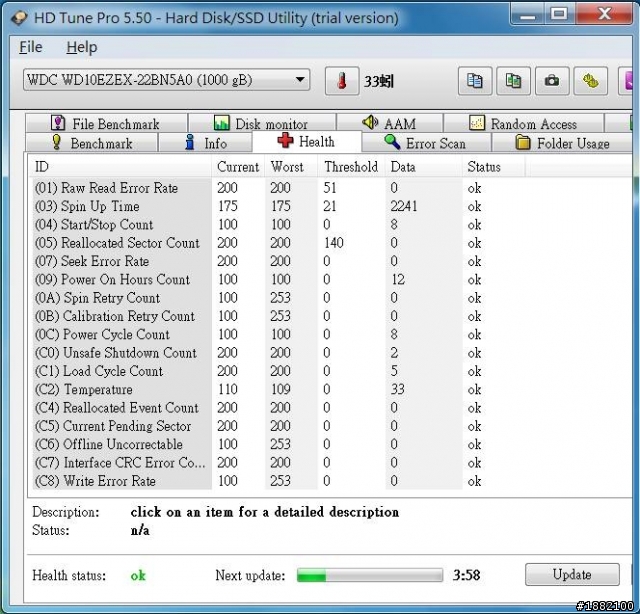Switch to Disk monitor tab
This screenshot has height=614, width=640.
click(262, 123)
